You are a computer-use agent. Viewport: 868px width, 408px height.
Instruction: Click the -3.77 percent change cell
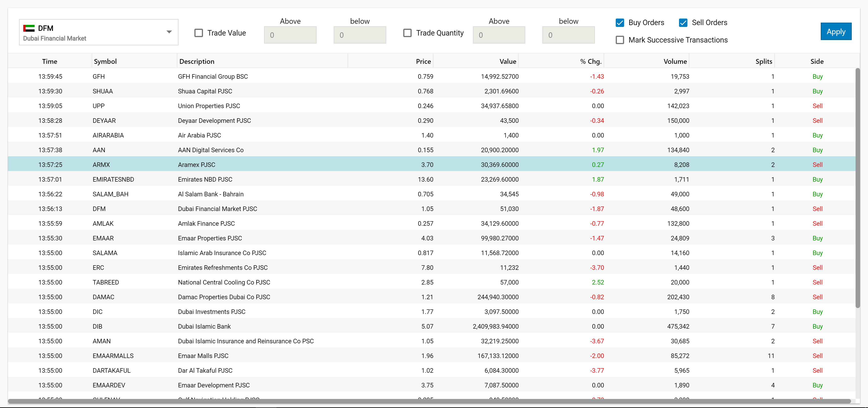point(597,371)
